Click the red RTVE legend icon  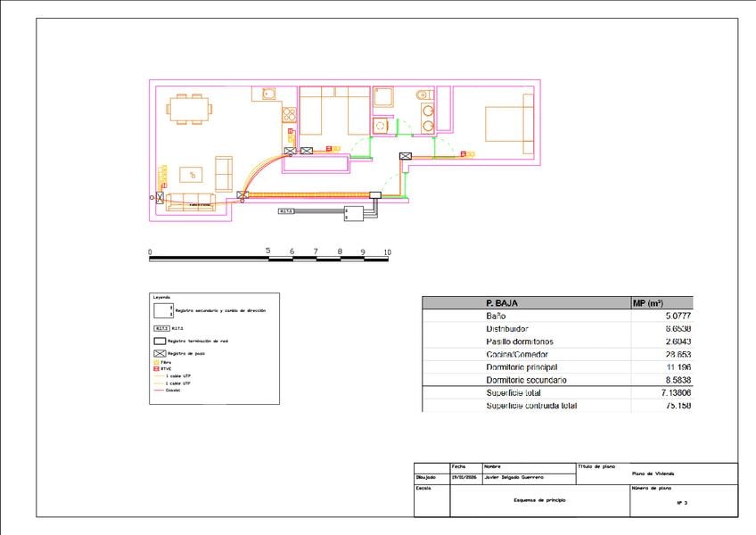tap(156, 368)
